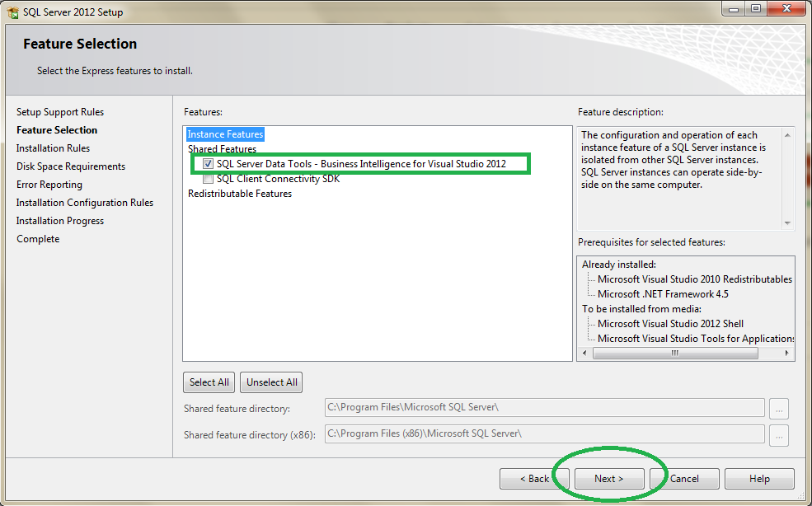Click the feature description scroll down arrow

coord(787,223)
